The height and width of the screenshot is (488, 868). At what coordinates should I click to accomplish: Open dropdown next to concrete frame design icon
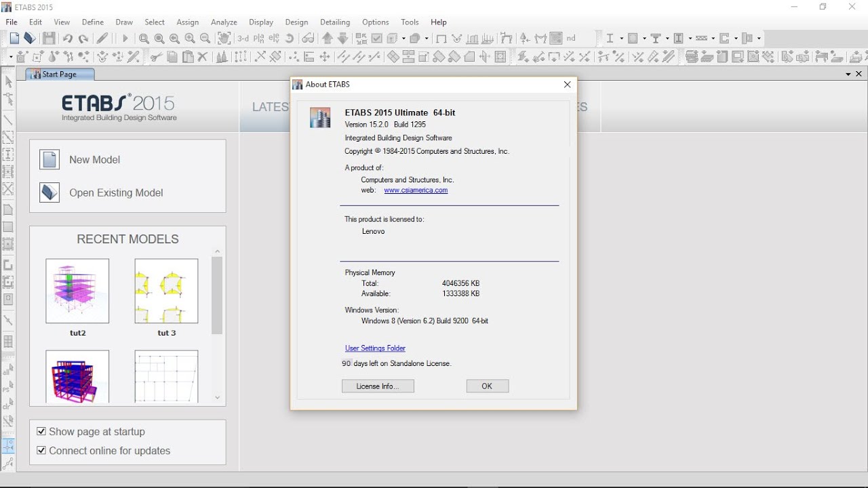644,39
